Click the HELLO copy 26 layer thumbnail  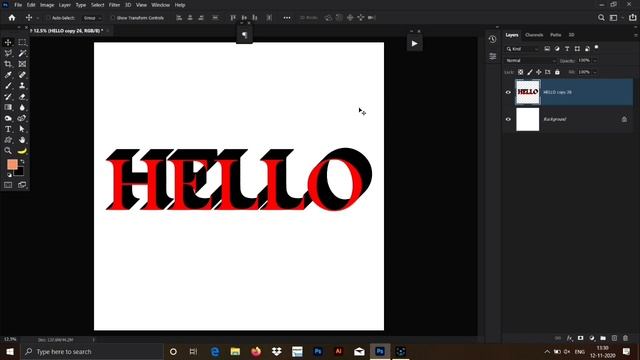528,92
